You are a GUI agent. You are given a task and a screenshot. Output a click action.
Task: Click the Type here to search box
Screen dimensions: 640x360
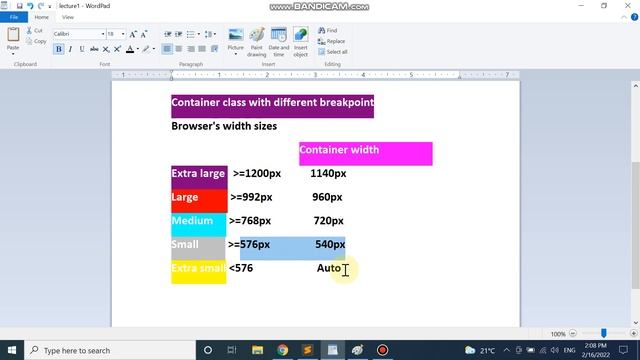coord(110,350)
